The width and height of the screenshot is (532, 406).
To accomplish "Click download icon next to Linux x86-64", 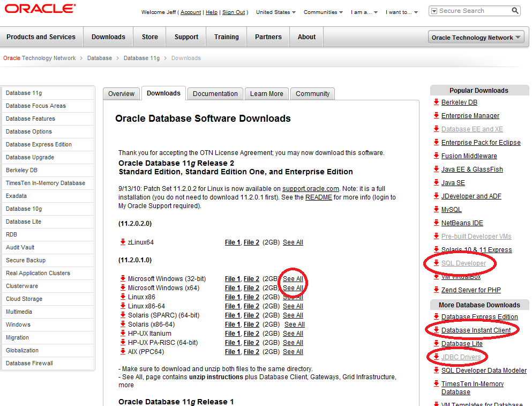I will (123, 306).
